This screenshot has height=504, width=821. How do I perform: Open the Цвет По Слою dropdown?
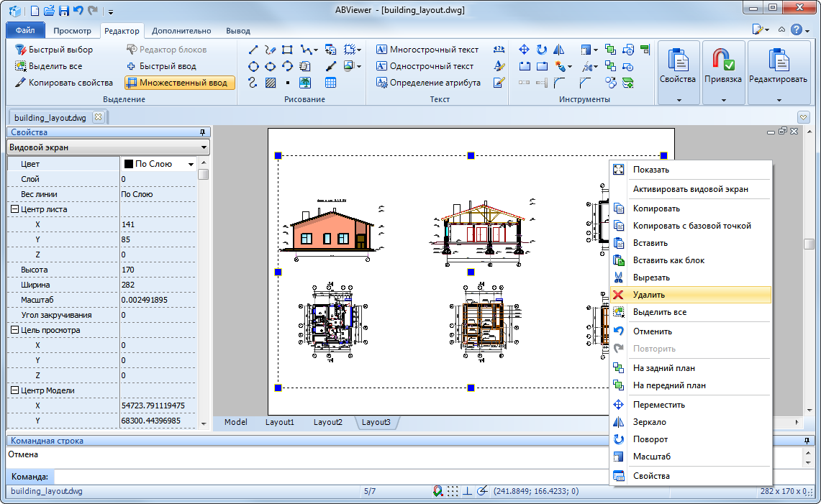(x=191, y=164)
